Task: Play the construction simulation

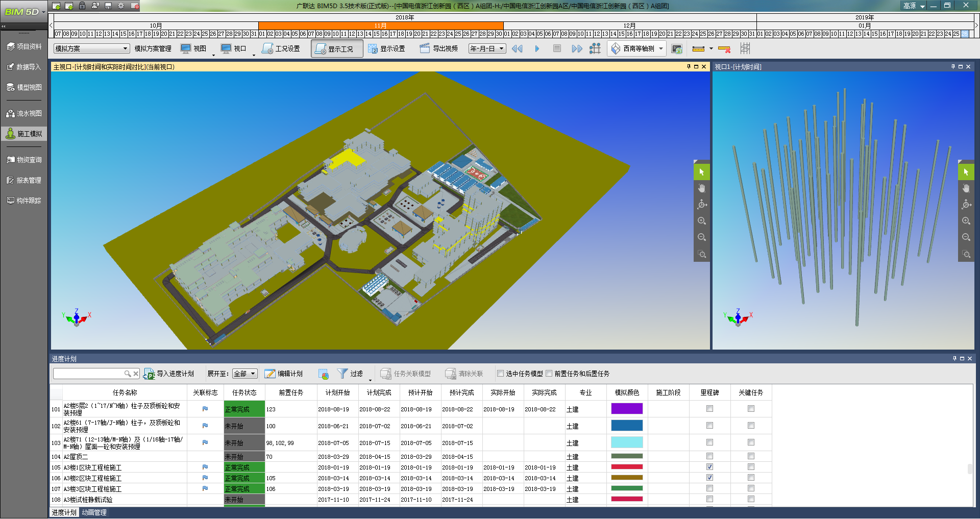Action: click(x=537, y=48)
